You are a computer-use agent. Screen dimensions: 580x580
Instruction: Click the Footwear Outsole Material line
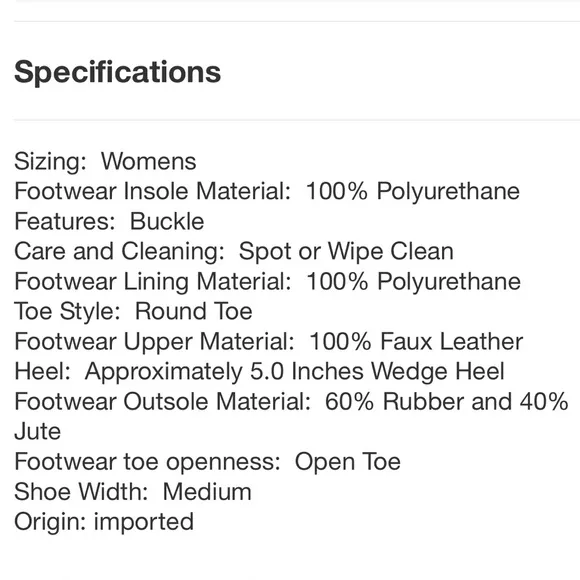click(291, 401)
